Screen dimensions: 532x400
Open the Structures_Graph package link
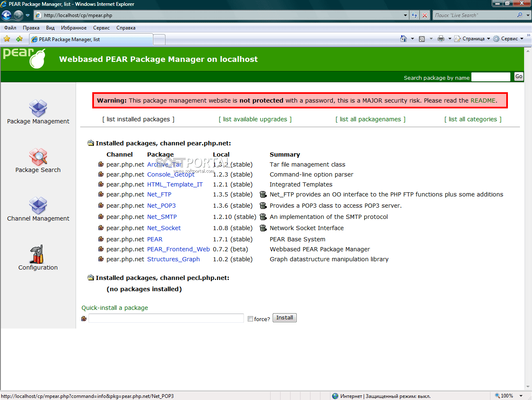pos(173,259)
